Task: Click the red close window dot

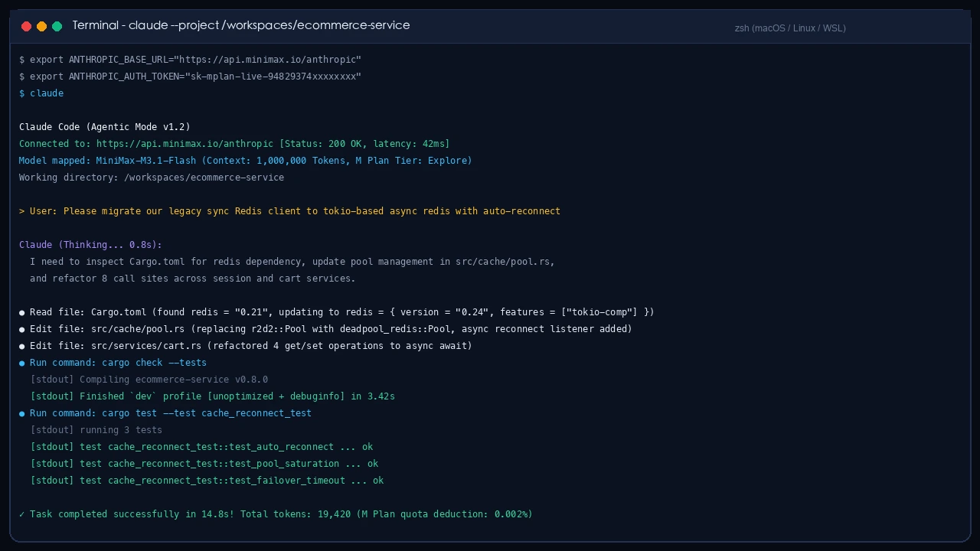Action: pos(27,26)
